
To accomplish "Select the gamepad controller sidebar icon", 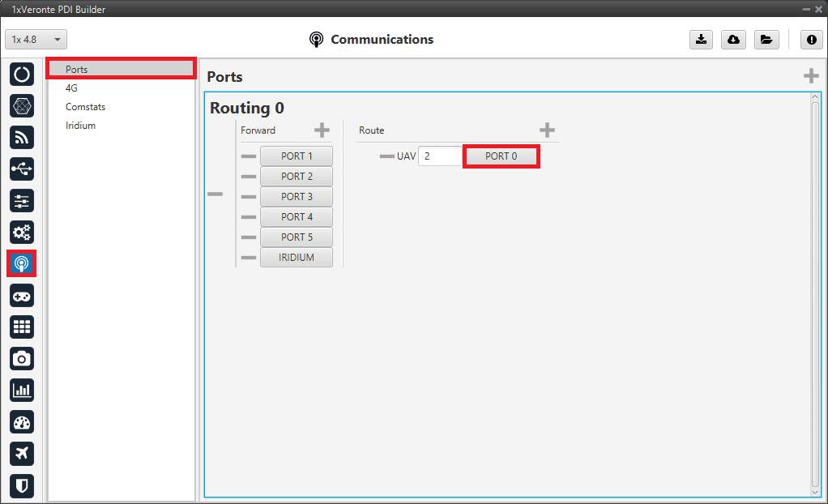I will tap(22, 296).
